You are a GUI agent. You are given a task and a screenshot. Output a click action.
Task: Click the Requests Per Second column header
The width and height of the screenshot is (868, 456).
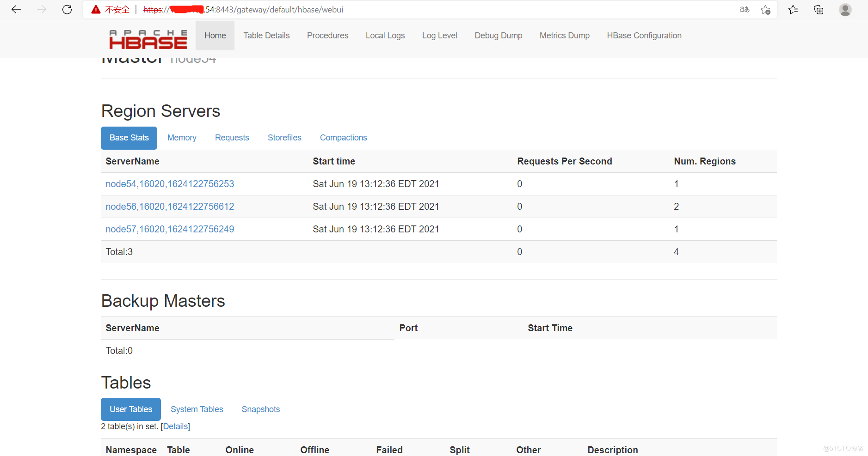pos(565,161)
